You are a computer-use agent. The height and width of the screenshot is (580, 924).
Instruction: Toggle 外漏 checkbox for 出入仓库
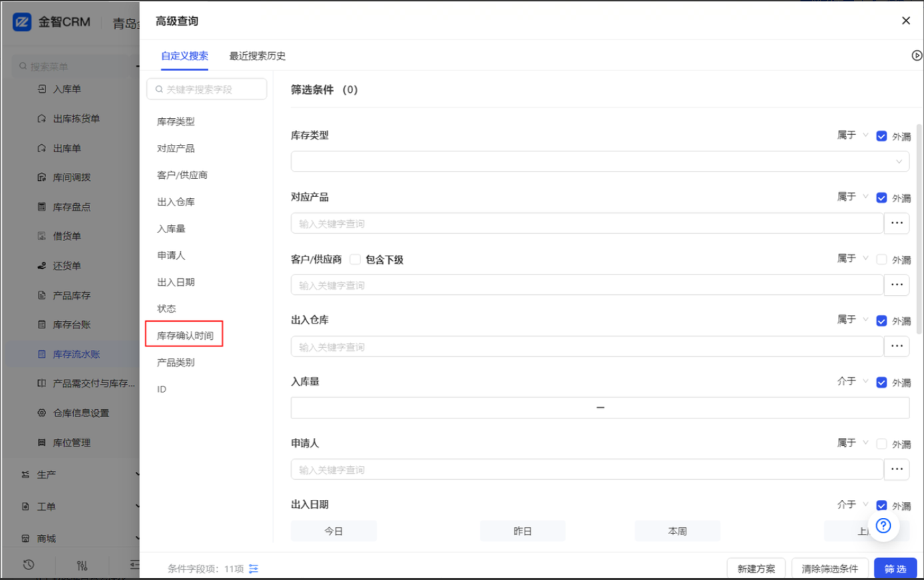[x=881, y=321]
